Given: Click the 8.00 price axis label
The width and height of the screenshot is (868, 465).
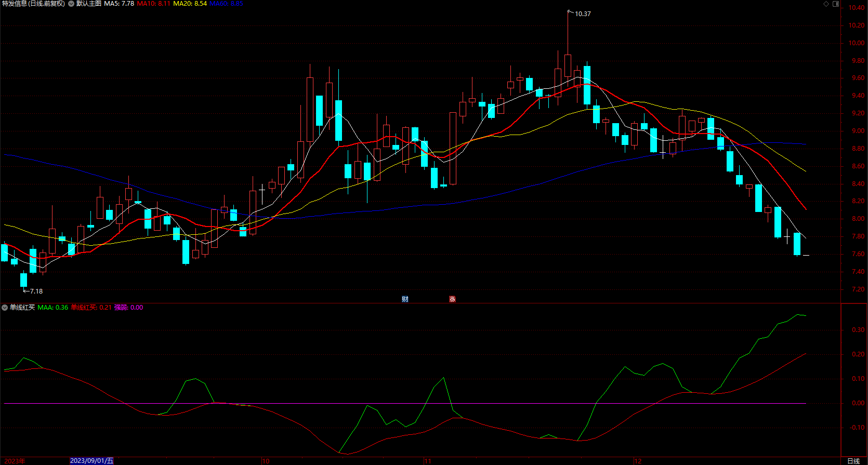Looking at the screenshot, I should 858,219.
